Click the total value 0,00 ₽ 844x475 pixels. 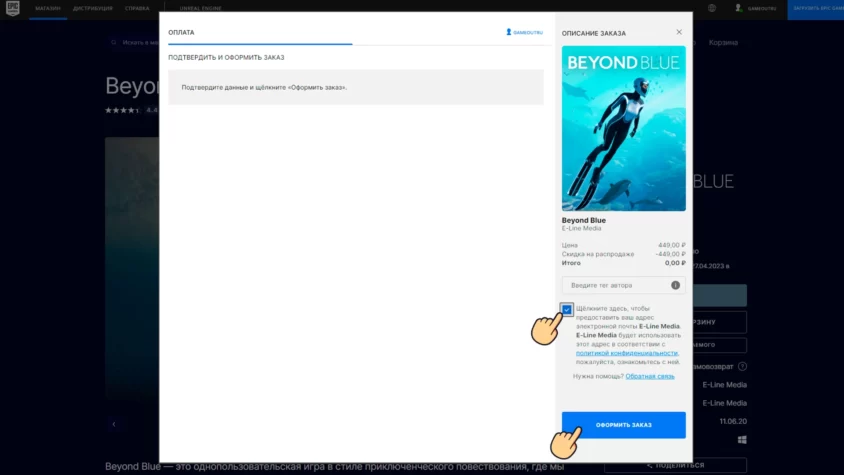[x=675, y=263]
